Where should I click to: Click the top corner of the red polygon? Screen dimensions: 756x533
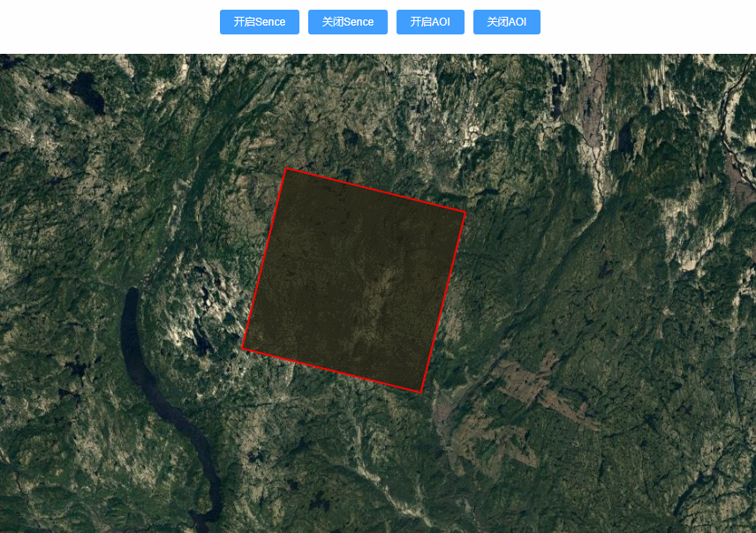point(286,169)
